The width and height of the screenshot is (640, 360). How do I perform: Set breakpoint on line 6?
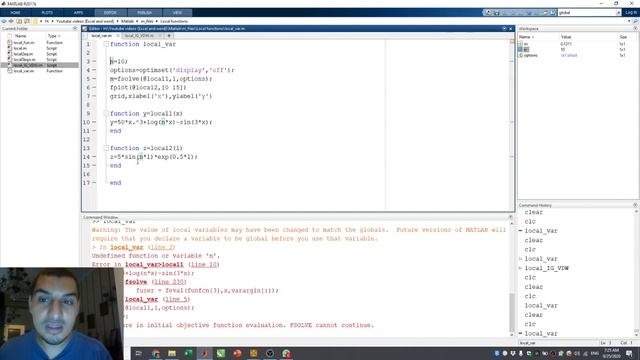(x=94, y=87)
